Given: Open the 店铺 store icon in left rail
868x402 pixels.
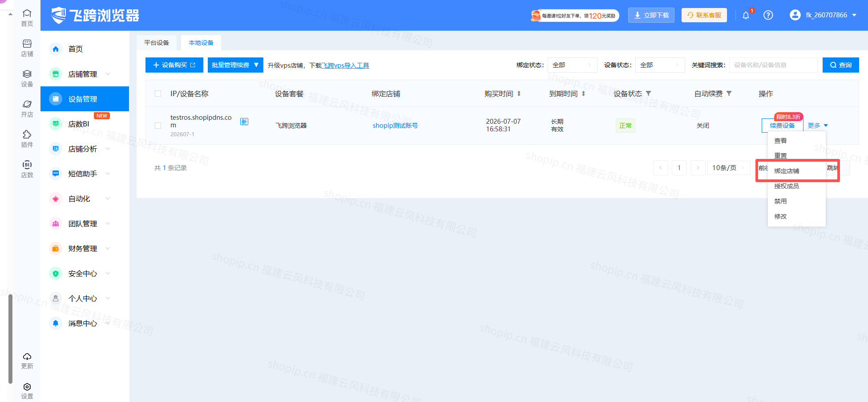Looking at the screenshot, I should tap(27, 44).
